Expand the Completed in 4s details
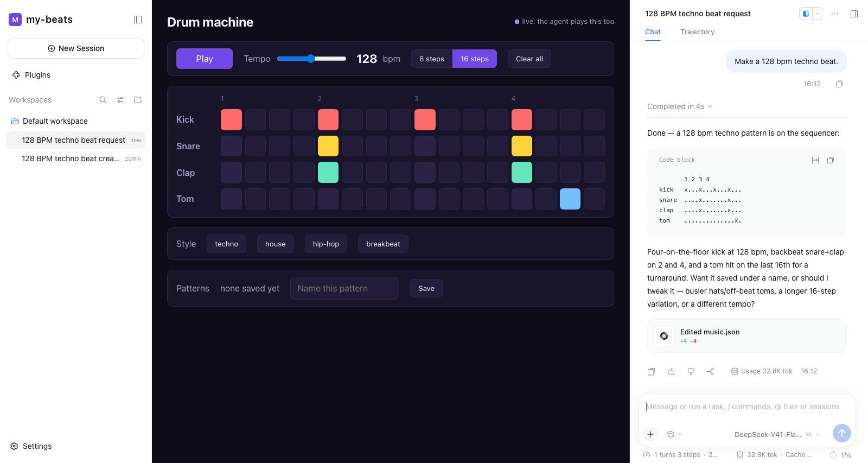 click(x=680, y=106)
